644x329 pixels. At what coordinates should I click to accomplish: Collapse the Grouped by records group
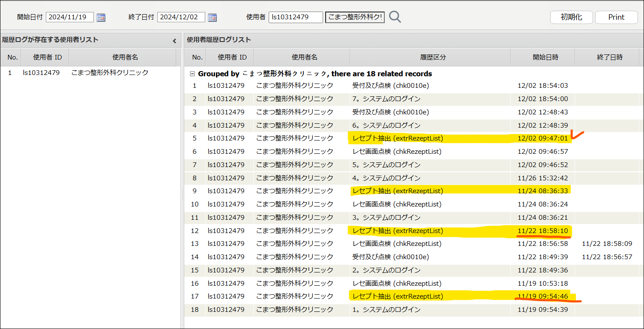(192, 74)
